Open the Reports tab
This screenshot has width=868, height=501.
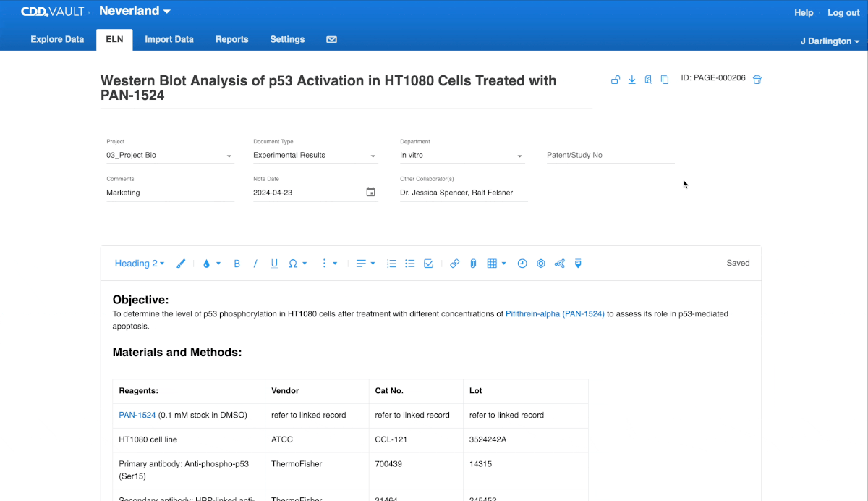tap(231, 40)
